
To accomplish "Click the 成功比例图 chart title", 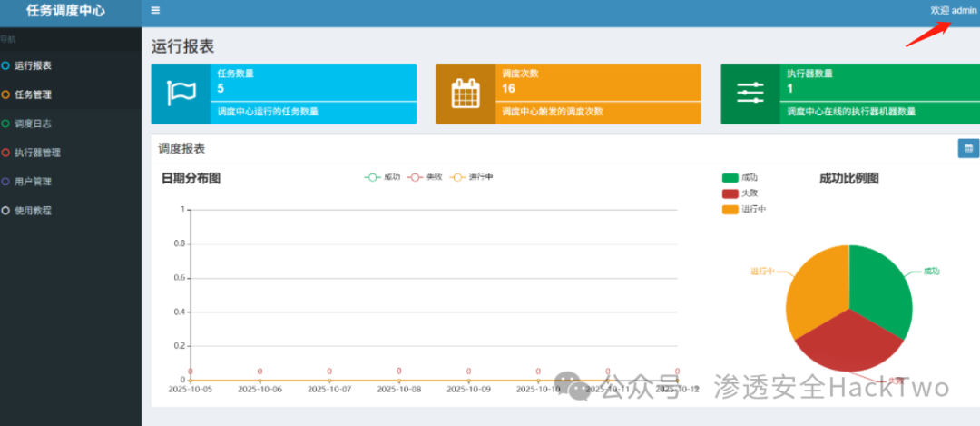I will tap(848, 178).
